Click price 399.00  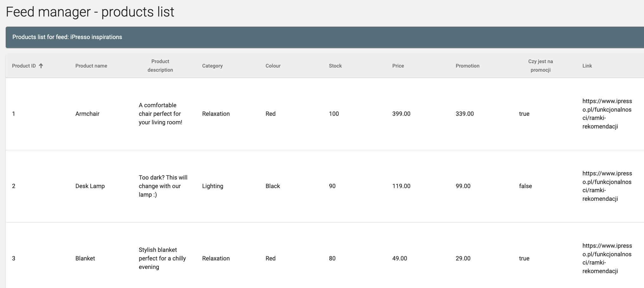click(x=401, y=114)
